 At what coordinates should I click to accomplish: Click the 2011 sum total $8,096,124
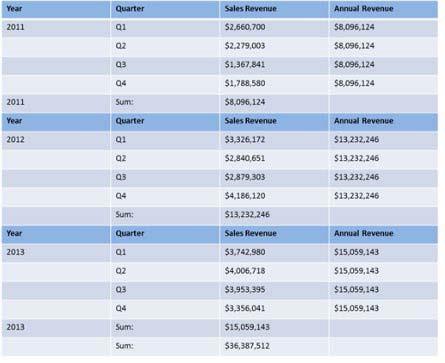(x=245, y=102)
